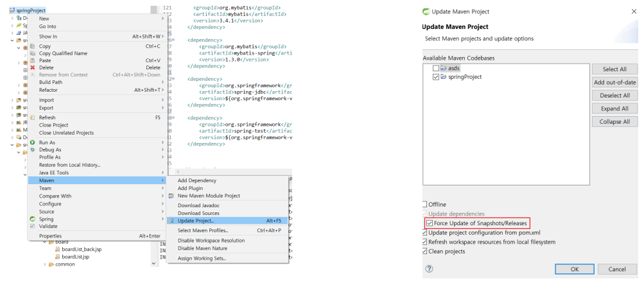Click the red Delete X icon
The height and width of the screenshot is (281, 644).
pyautogui.click(x=33, y=67)
